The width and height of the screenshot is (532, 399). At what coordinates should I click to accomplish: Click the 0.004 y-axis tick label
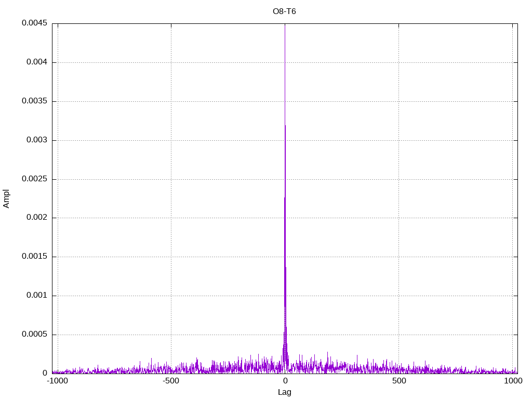(x=37, y=62)
